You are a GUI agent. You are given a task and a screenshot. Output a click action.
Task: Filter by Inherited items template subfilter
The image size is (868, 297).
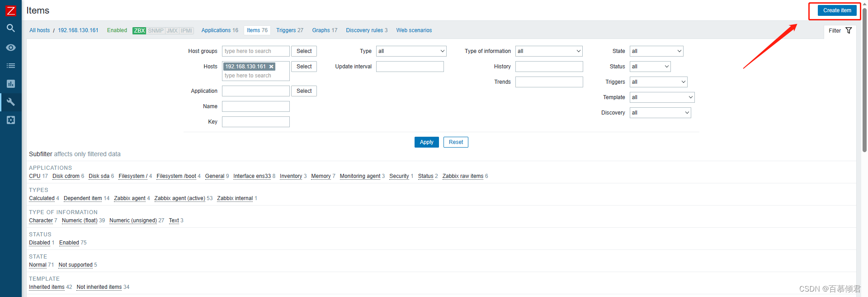47,287
